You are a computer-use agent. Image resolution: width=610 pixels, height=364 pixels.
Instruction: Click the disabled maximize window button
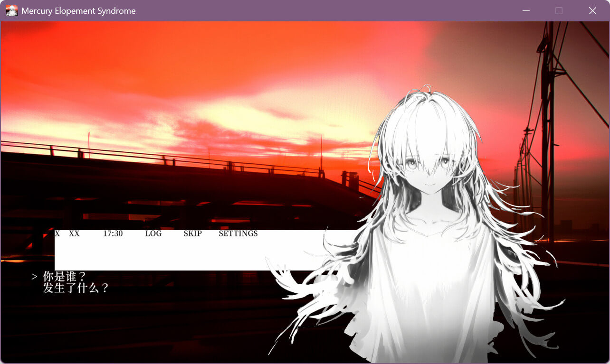(x=559, y=10)
